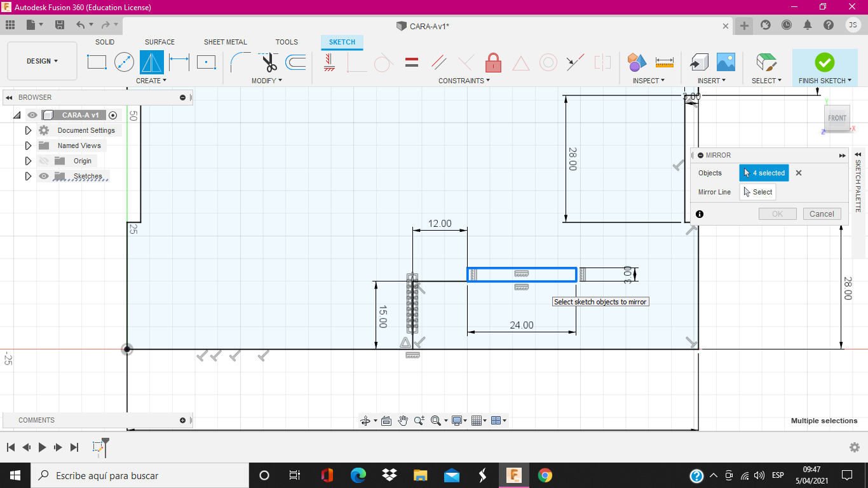Select the Fillet tool

240,62
